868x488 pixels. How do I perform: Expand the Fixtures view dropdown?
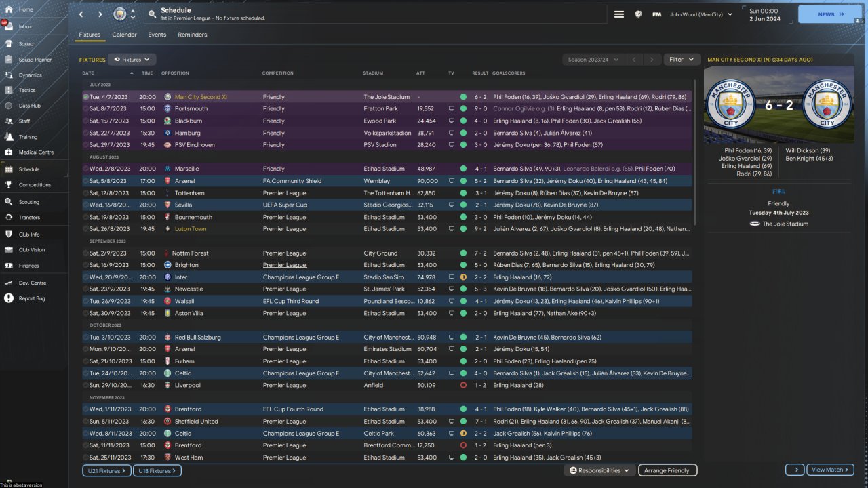(132, 60)
